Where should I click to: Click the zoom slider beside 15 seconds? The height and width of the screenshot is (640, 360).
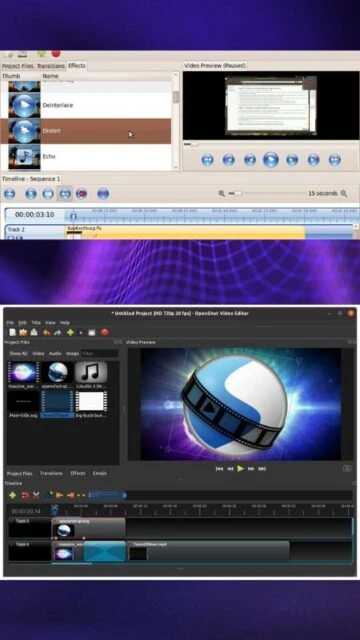[267, 193]
